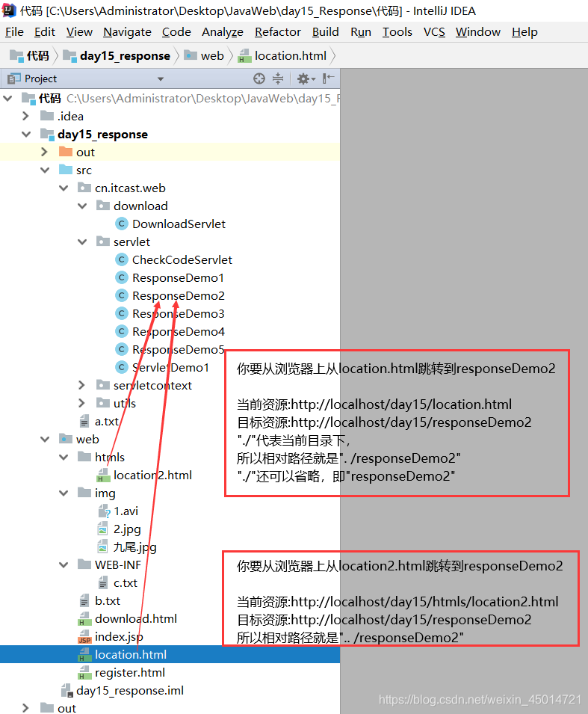This screenshot has height=714, width=588.
Task: Expand the orange out folder
Action: [x=45, y=152]
